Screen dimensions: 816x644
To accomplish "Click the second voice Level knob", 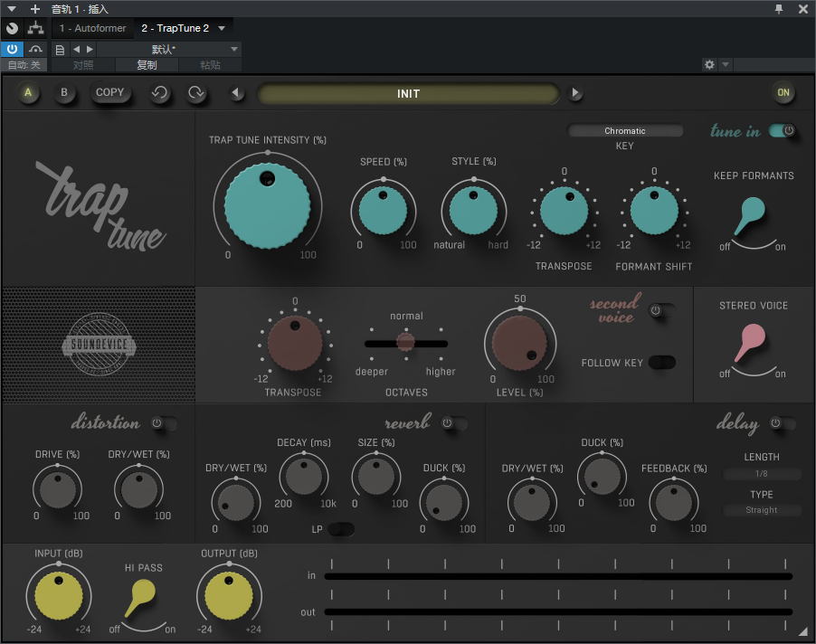I will tap(519, 343).
